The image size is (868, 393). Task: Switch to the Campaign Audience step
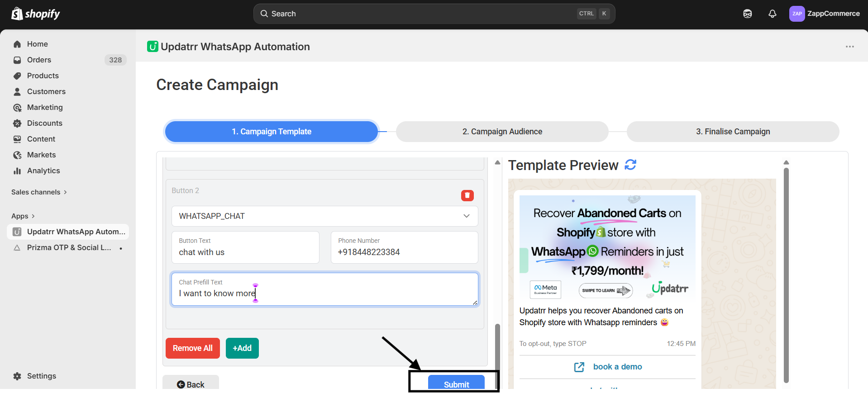[502, 132]
